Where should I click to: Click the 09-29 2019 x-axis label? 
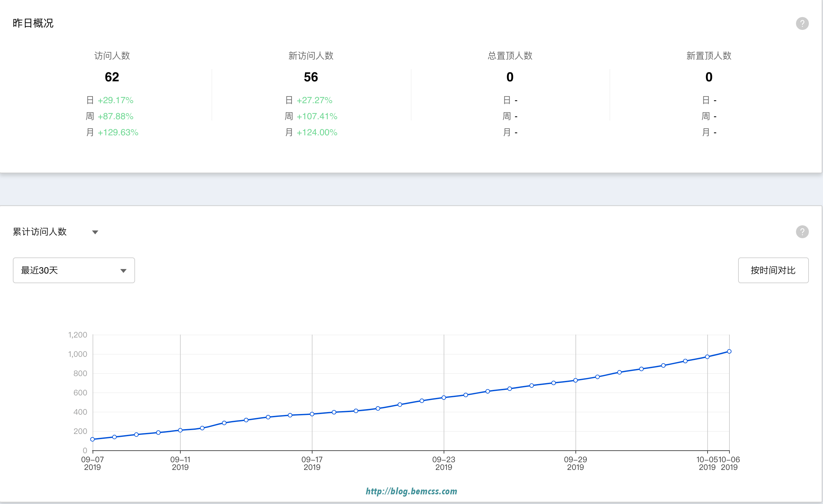(x=575, y=463)
